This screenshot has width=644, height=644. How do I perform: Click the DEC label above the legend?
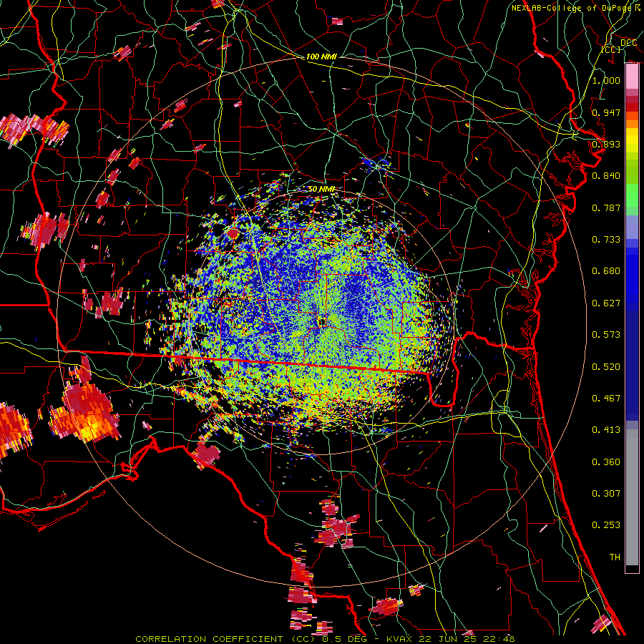click(x=628, y=43)
